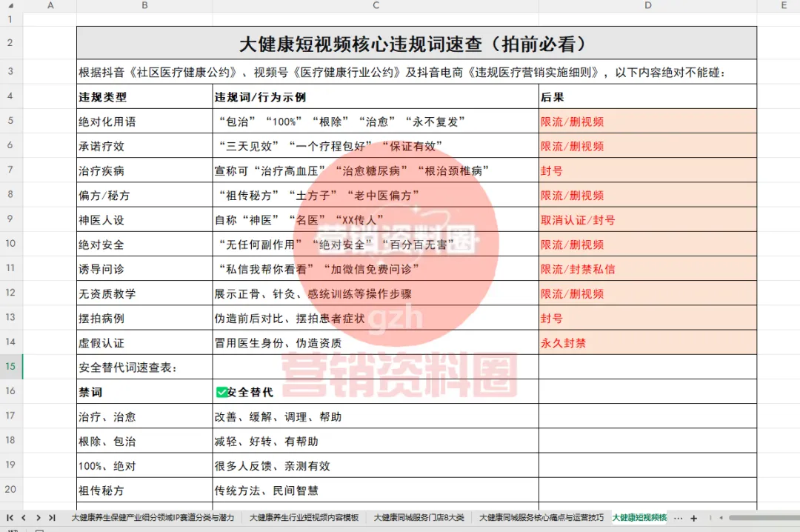Viewport: 800px width, 532px height.
Task: Select column B header
Action: click(144, 6)
